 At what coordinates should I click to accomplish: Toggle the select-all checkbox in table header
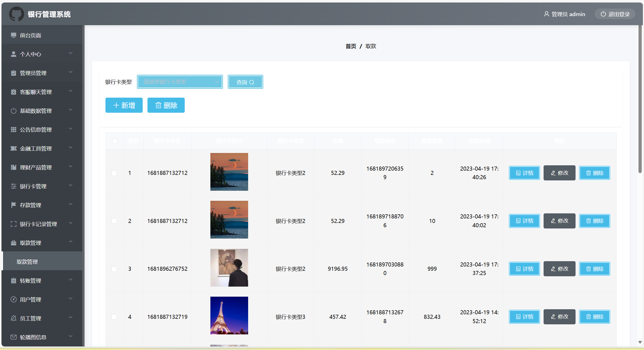tap(115, 141)
